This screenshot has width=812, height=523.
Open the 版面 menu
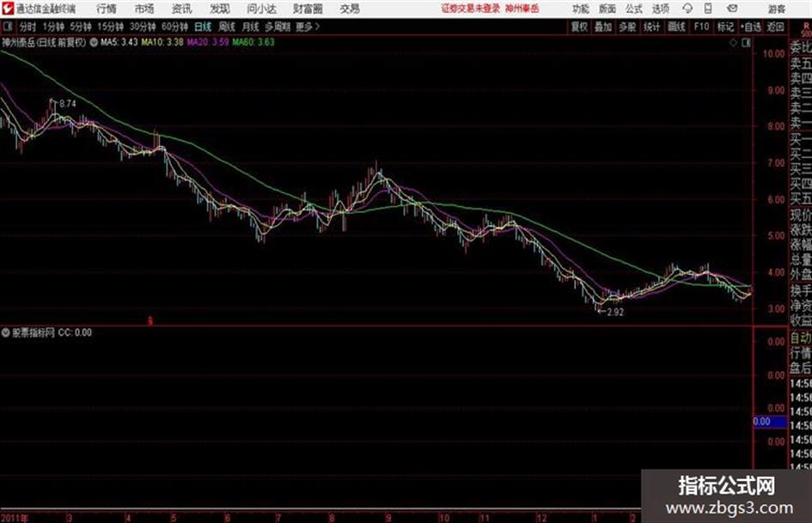point(607,9)
